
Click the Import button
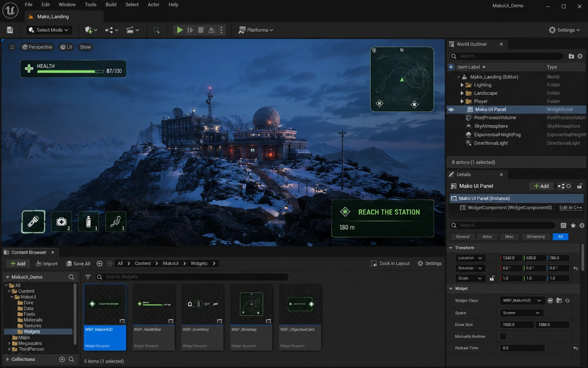47,264
